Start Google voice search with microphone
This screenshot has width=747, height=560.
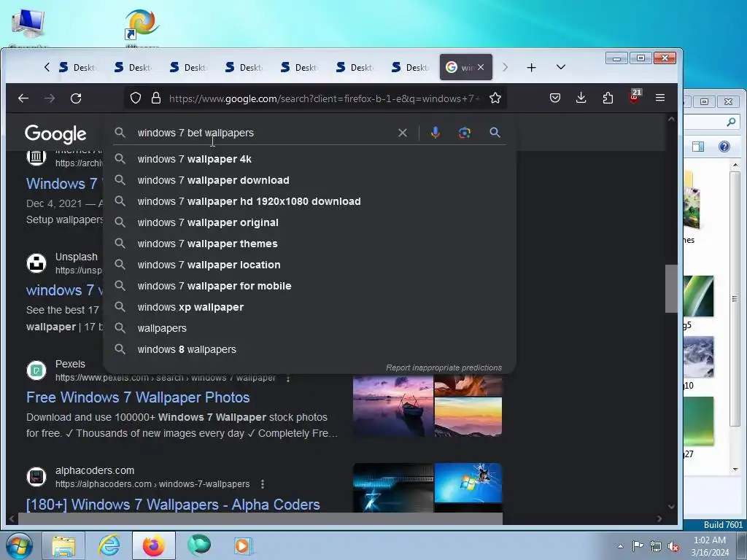coord(435,133)
